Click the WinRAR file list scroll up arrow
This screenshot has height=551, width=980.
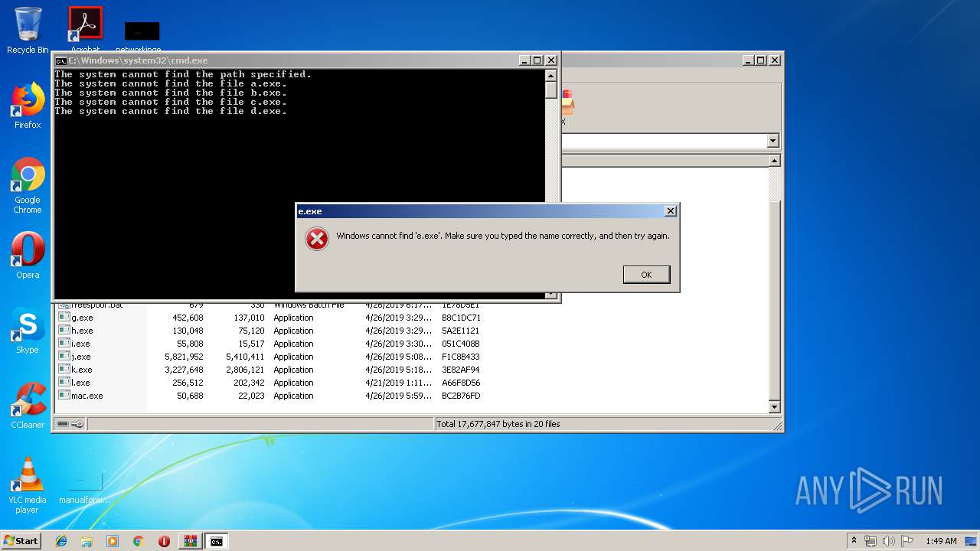[x=774, y=161]
